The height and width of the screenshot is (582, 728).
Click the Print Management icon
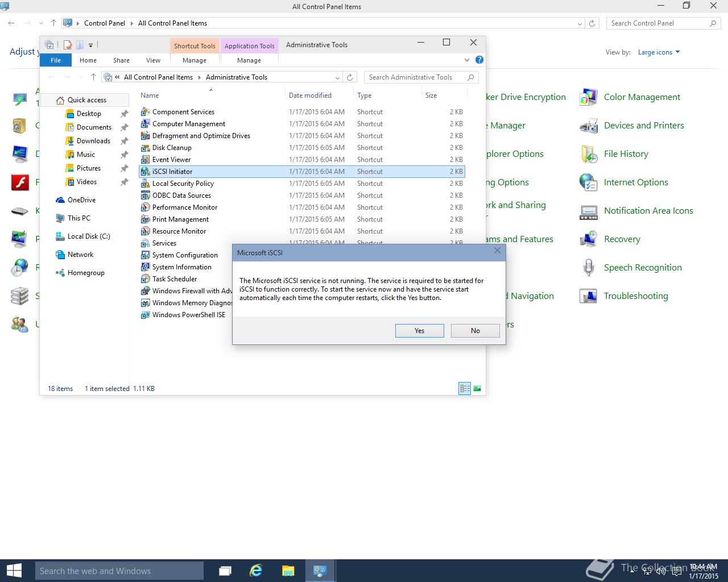click(x=145, y=219)
